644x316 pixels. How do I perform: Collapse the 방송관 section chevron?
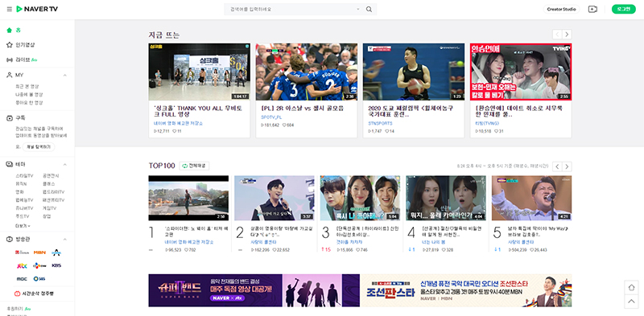click(x=65, y=240)
